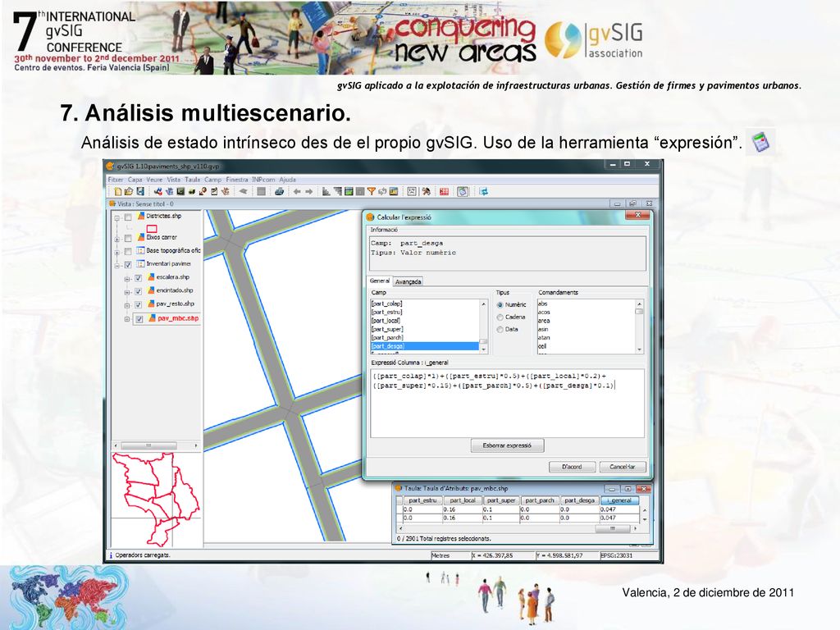Click the orange filter funnel icon
The image size is (840, 630).
(371, 191)
